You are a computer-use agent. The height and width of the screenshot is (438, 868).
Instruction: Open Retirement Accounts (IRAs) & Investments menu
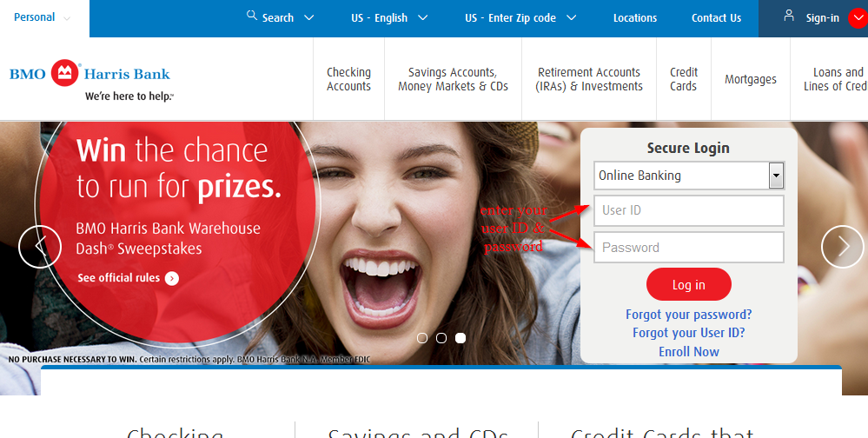589,79
